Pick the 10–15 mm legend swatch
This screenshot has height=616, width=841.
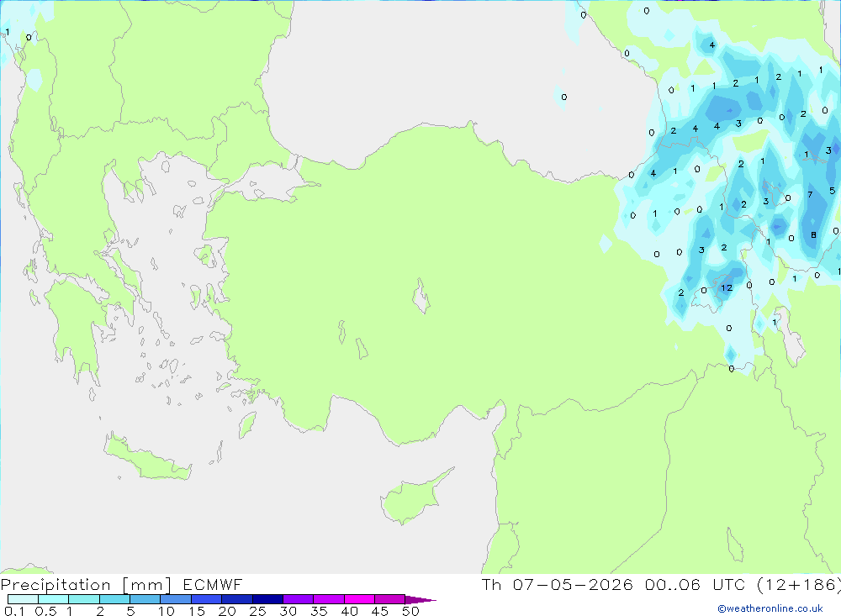[x=176, y=599]
